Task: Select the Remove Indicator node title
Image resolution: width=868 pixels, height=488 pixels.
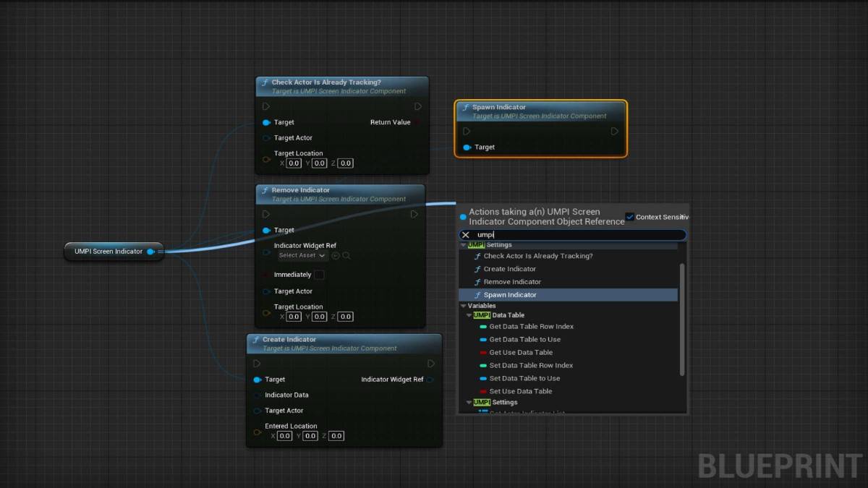Action: point(301,190)
